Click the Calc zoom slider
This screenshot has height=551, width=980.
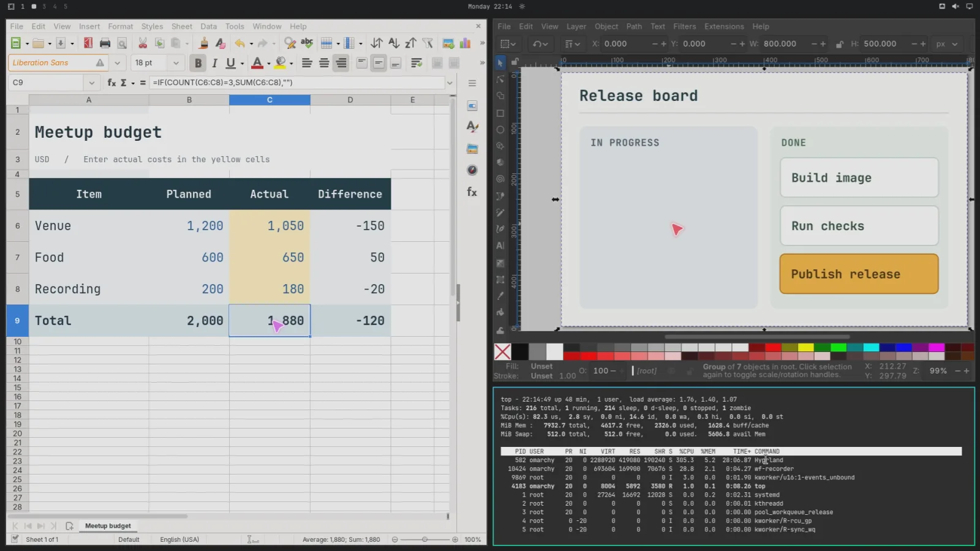424,539
